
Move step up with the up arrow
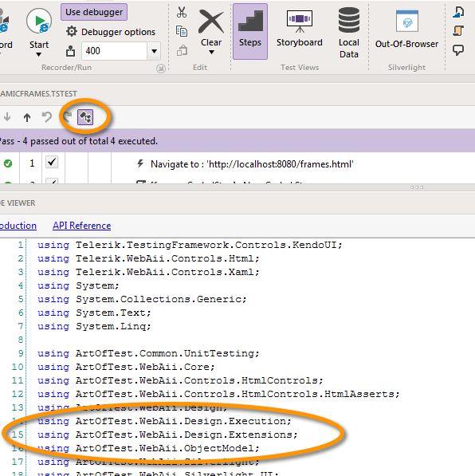point(27,117)
